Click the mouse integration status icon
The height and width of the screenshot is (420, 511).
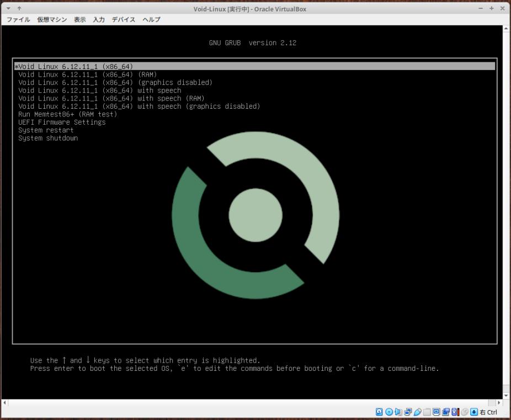pos(465,412)
